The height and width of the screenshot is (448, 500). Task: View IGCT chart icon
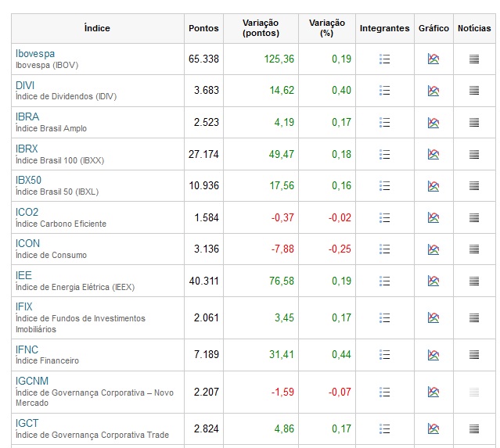coord(433,428)
